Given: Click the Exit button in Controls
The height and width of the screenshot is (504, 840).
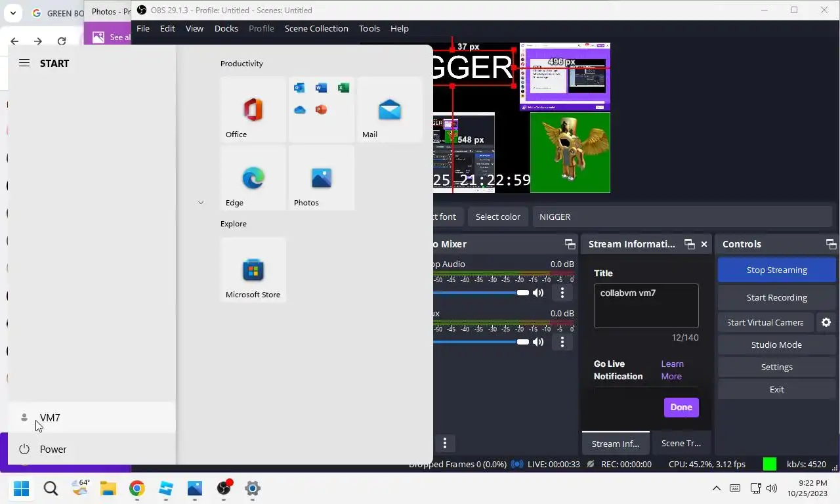Looking at the screenshot, I should pos(777,389).
